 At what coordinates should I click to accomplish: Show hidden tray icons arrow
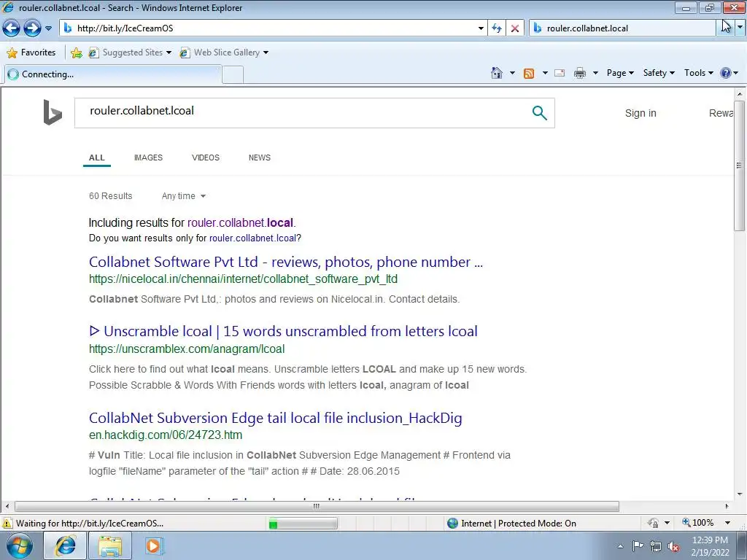click(x=620, y=546)
